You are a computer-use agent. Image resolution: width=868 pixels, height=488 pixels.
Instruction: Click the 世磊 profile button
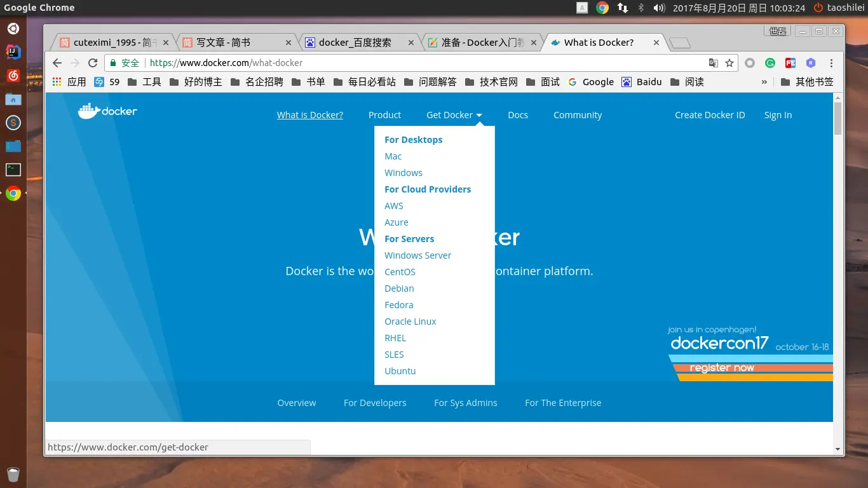pyautogui.click(x=777, y=31)
